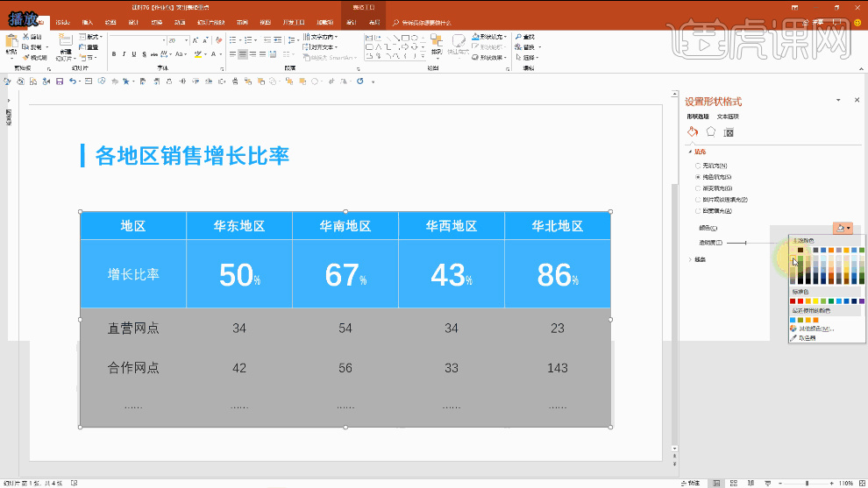Select the 图案填充 (Pattern fill) radio button
The width and height of the screenshot is (868, 488).
point(698,210)
